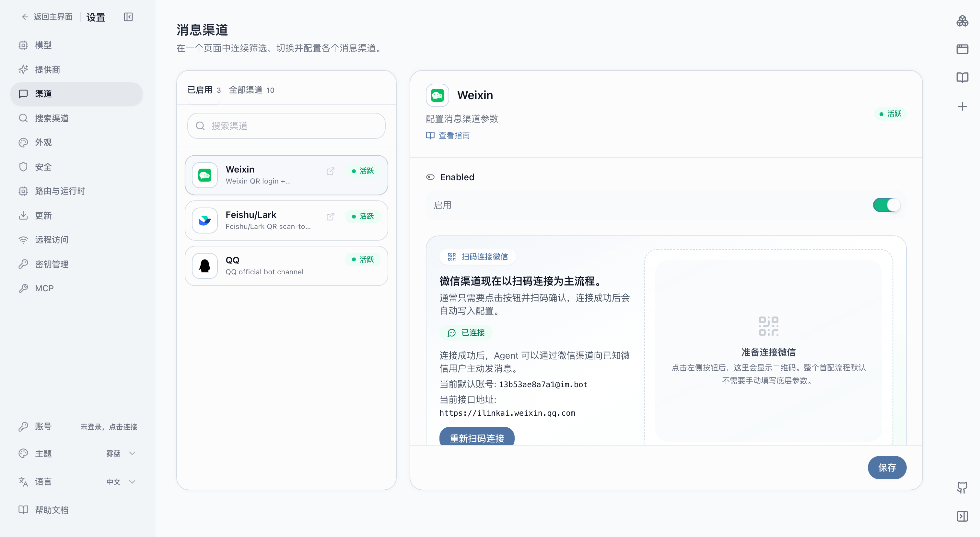Open the window panel icon in right rail
Viewport: 980px width, 537px height.
pos(962,50)
